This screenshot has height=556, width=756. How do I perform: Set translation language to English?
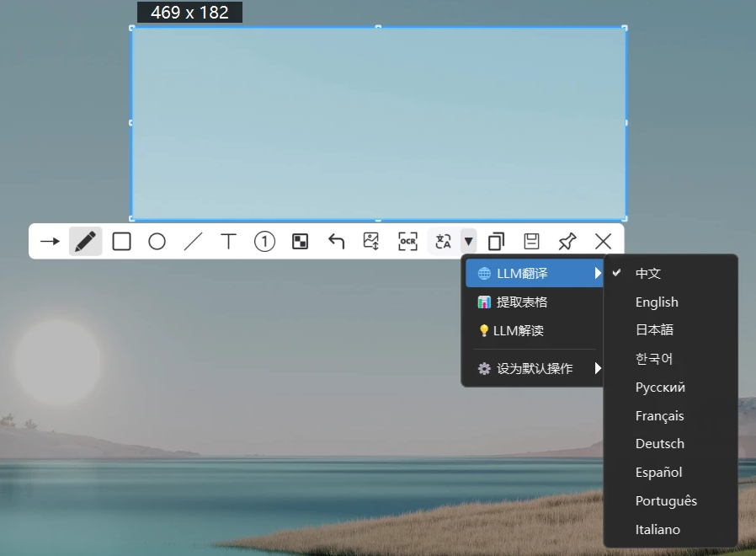(657, 302)
